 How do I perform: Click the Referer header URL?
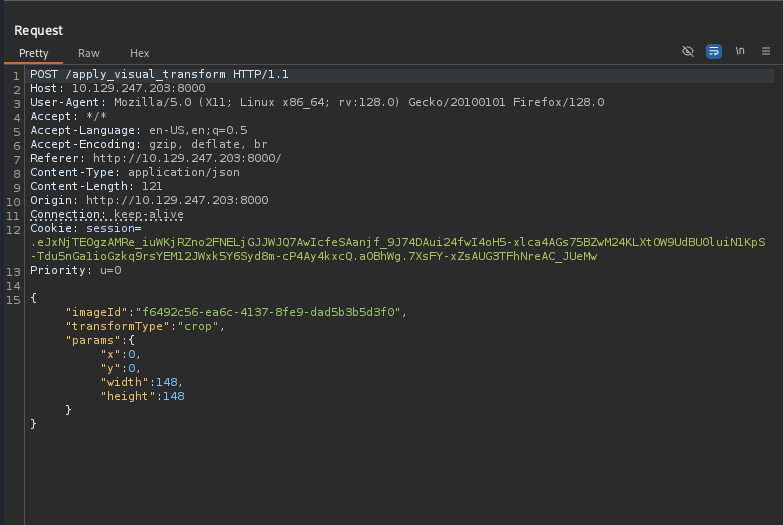187,158
